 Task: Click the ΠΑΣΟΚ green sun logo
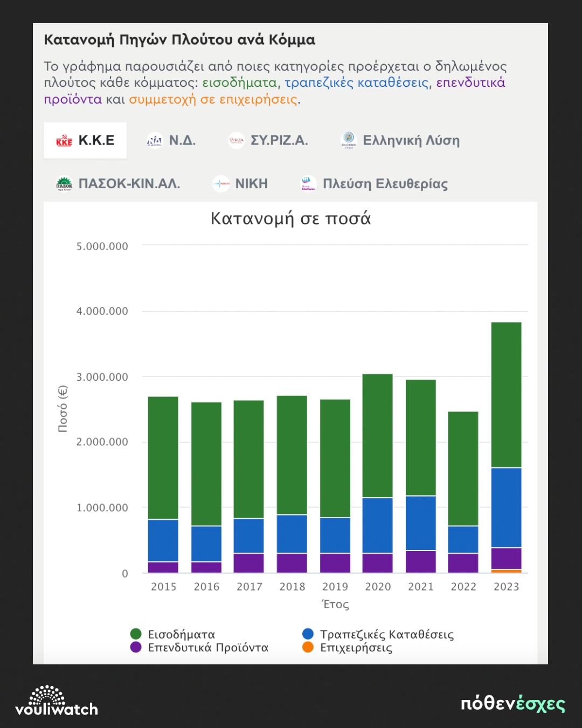click(x=64, y=184)
